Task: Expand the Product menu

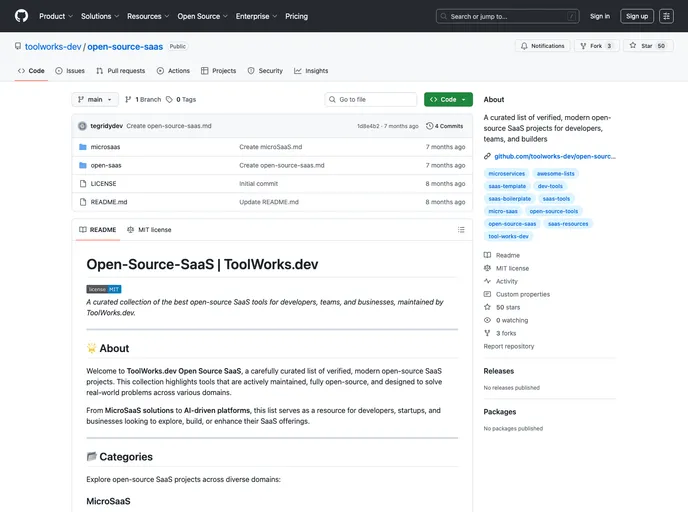Action: (x=56, y=16)
